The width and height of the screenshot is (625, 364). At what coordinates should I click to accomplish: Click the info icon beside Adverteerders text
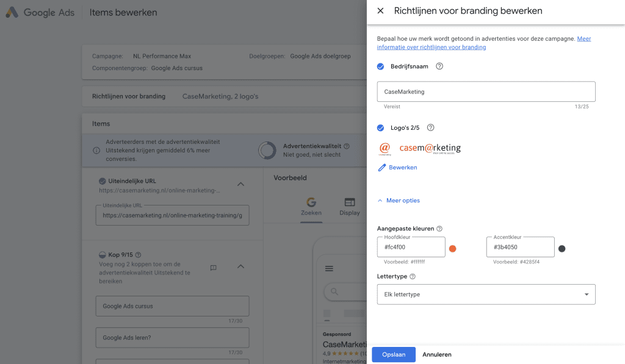click(x=96, y=151)
